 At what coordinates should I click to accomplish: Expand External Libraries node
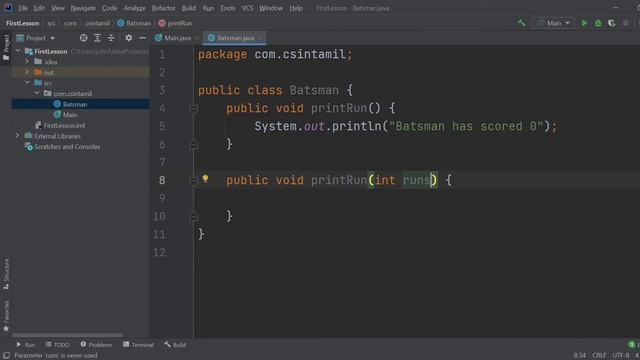18,136
